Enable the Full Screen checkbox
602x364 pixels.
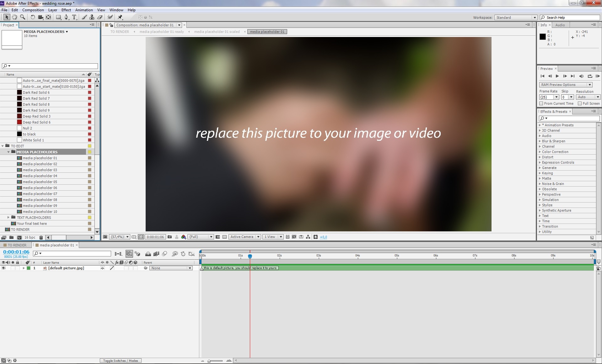[580, 103]
